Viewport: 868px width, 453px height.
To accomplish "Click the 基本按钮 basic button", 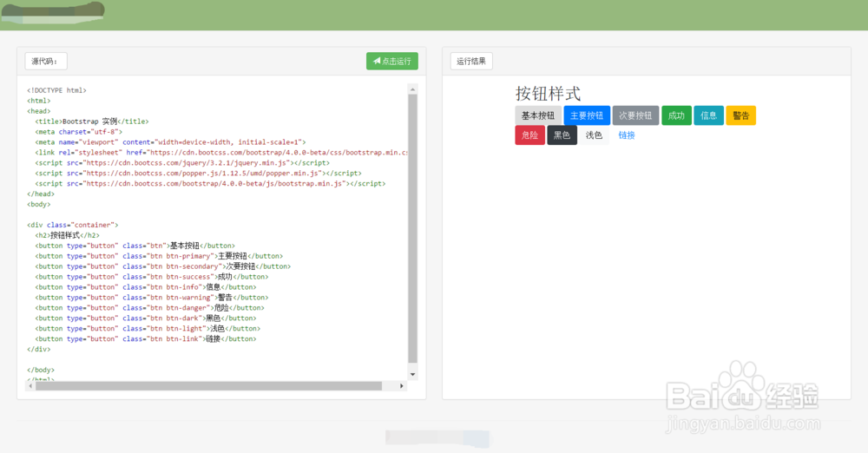I will tap(537, 115).
